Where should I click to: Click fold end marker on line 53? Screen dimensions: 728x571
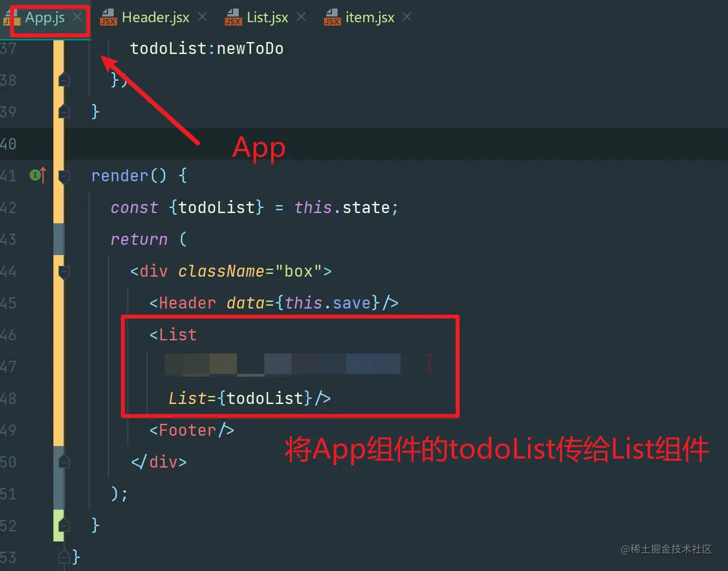coord(64,556)
